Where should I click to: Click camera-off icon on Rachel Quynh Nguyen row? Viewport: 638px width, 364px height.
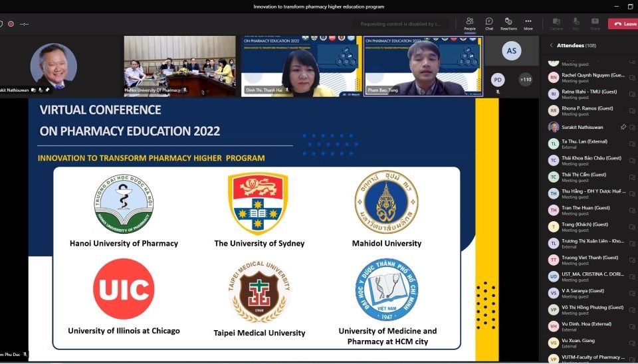[x=632, y=78]
